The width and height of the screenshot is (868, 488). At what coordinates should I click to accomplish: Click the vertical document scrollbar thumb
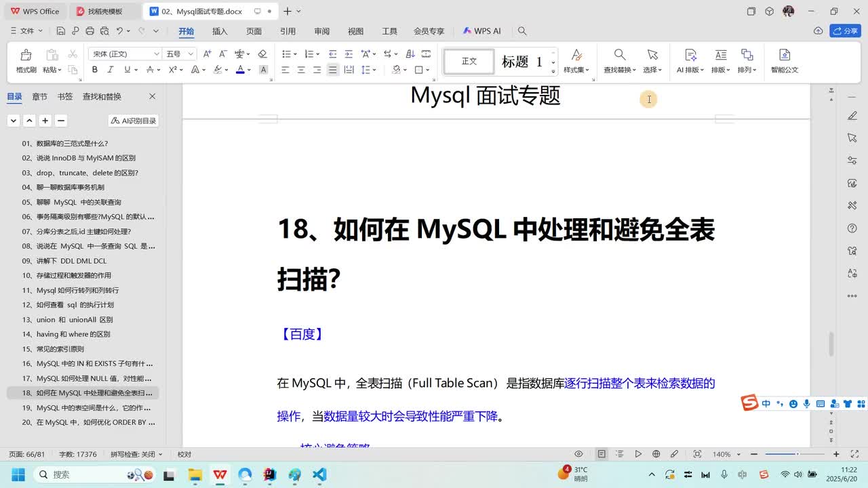[x=831, y=344]
